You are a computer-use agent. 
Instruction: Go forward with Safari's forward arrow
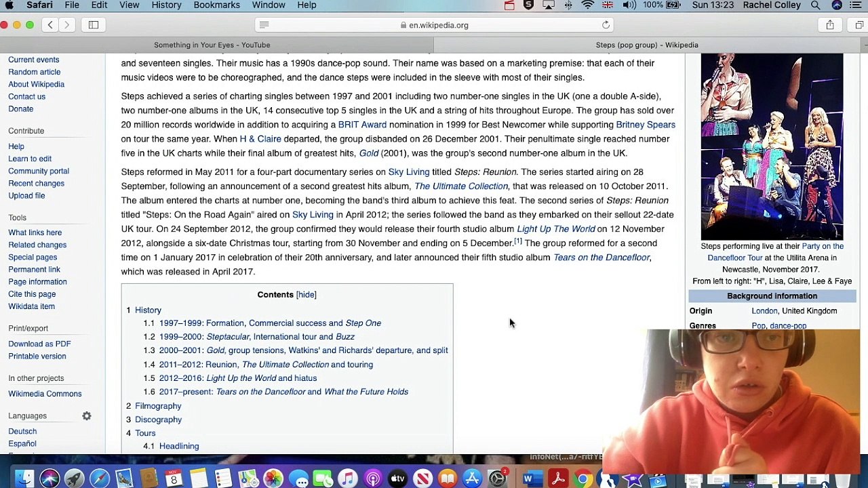(66, 25)
